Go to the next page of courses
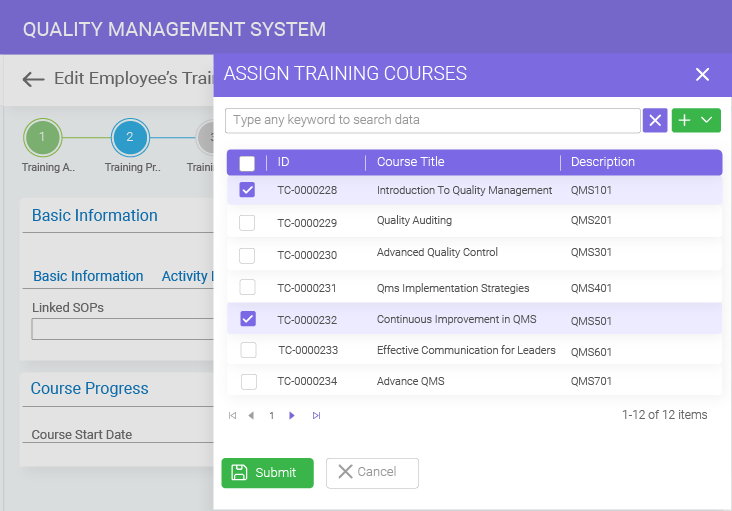732x511 pixels. (292, 415)
